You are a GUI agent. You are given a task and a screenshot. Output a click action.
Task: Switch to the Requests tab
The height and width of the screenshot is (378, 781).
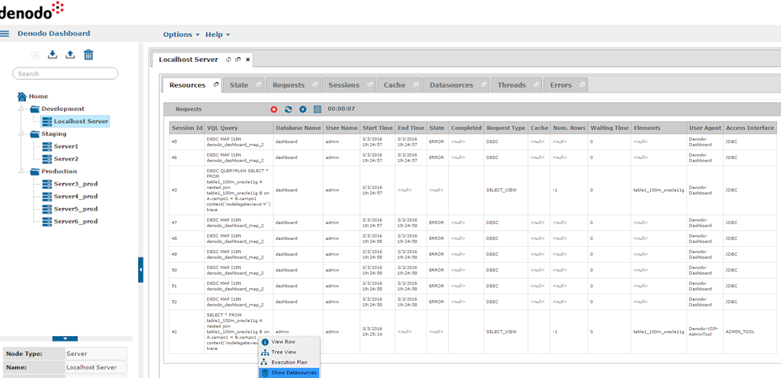tap(288, 85)
